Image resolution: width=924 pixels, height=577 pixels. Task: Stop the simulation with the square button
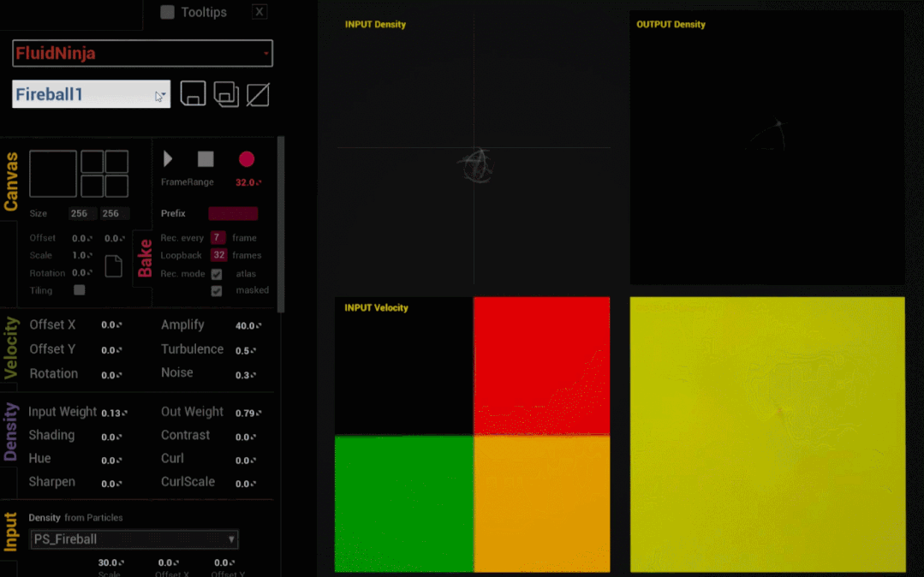pyautogui.click(x=206, y=159)
